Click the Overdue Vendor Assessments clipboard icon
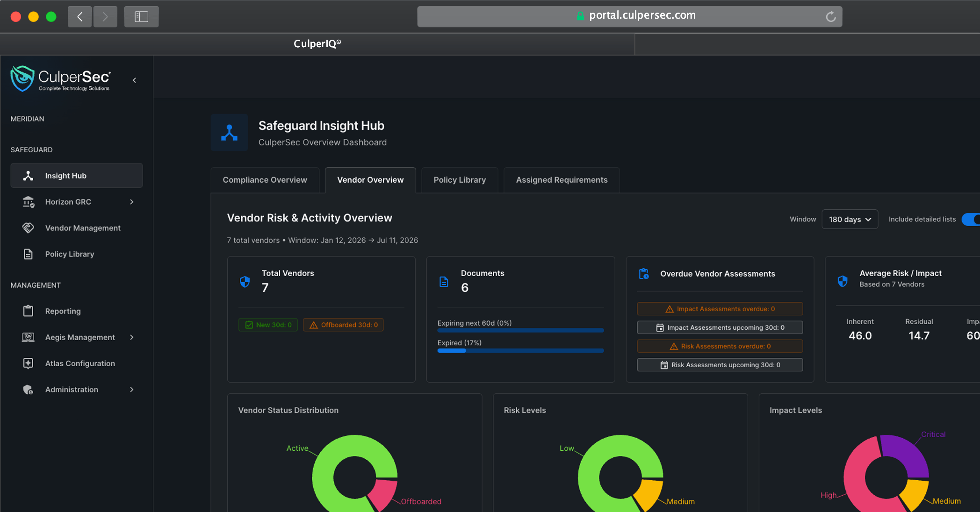Image resolution: width=980 pixels, height=512 pixels. 644,274
